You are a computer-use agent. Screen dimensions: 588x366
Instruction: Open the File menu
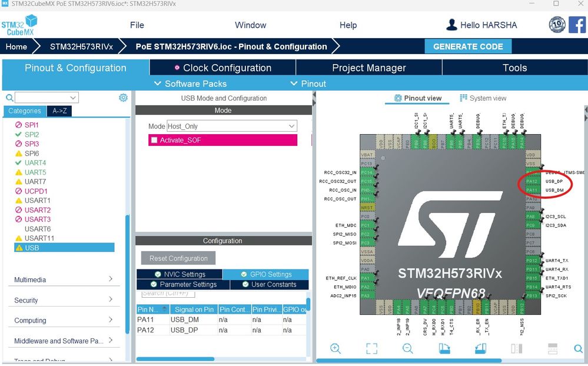click(x=137, y=25)
